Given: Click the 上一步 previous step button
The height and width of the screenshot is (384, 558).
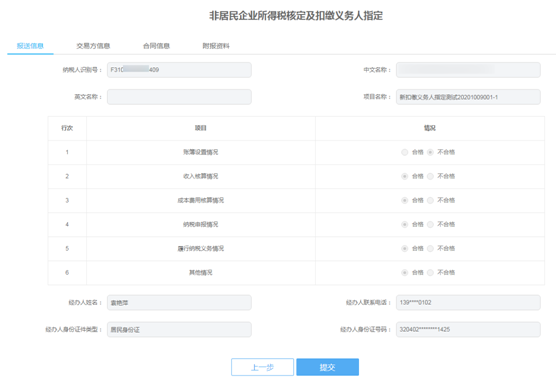Looking at the screenshot, I should click(x=262, y=367).
